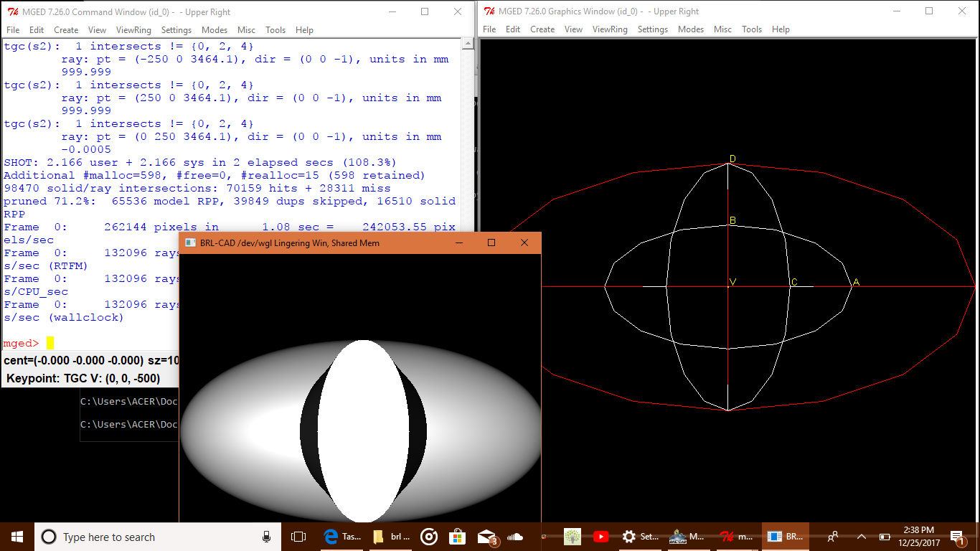
Task: Open Help menu in Graphics Window
Action: pyautogui.click(x=781, y=29)
